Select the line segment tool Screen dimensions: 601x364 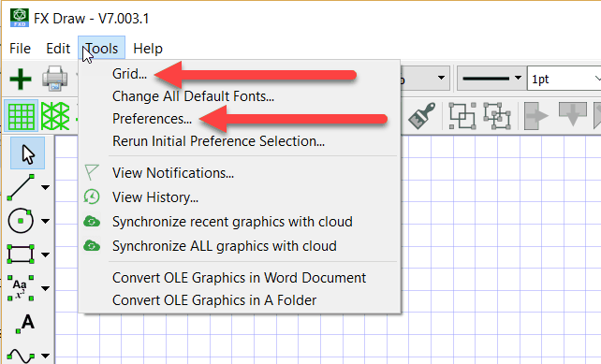click(x=21, y=187)
